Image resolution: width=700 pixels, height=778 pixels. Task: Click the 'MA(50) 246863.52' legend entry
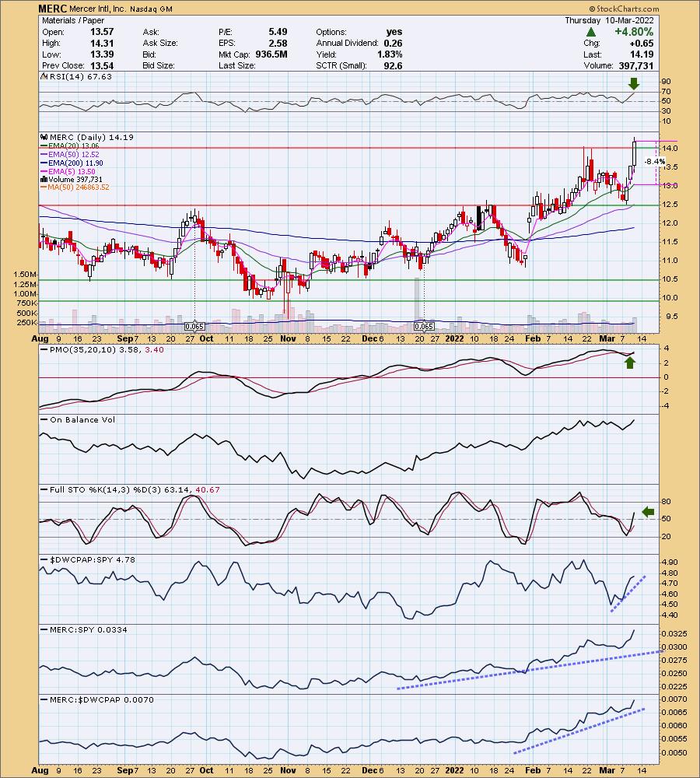click(x=79, y=187)
